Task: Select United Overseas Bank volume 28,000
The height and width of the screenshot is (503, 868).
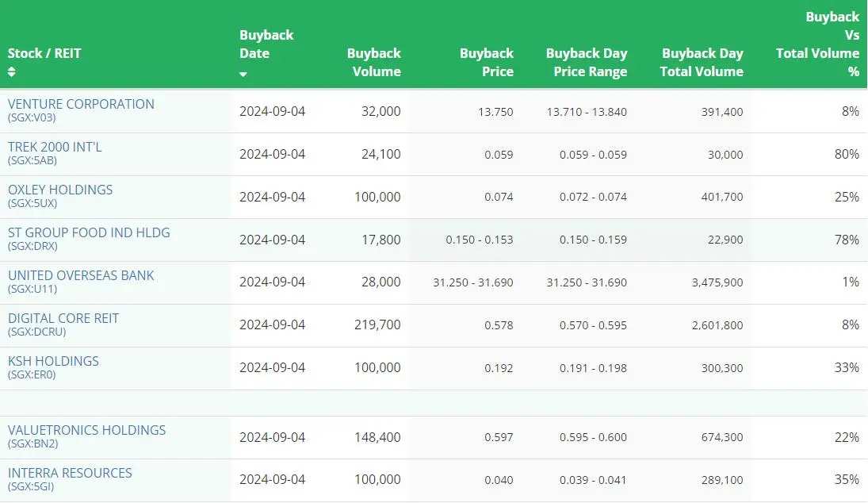Action: click(x=380, y=282)
